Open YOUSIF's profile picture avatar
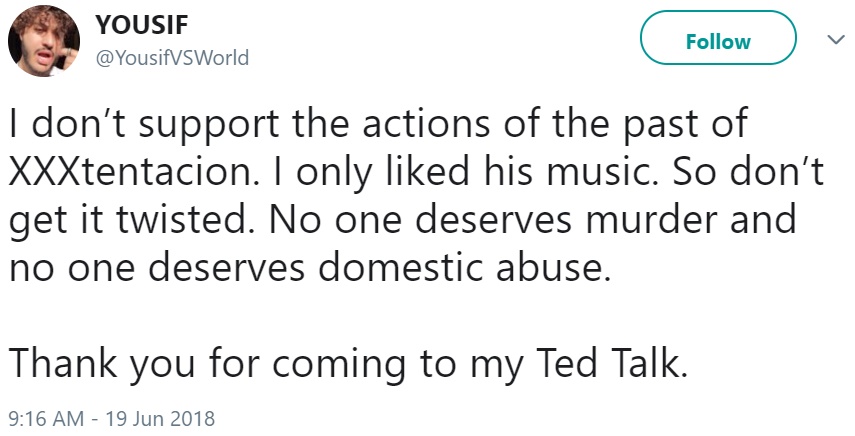This screenshot has width=855, height=436. click(x=44, y=41)
